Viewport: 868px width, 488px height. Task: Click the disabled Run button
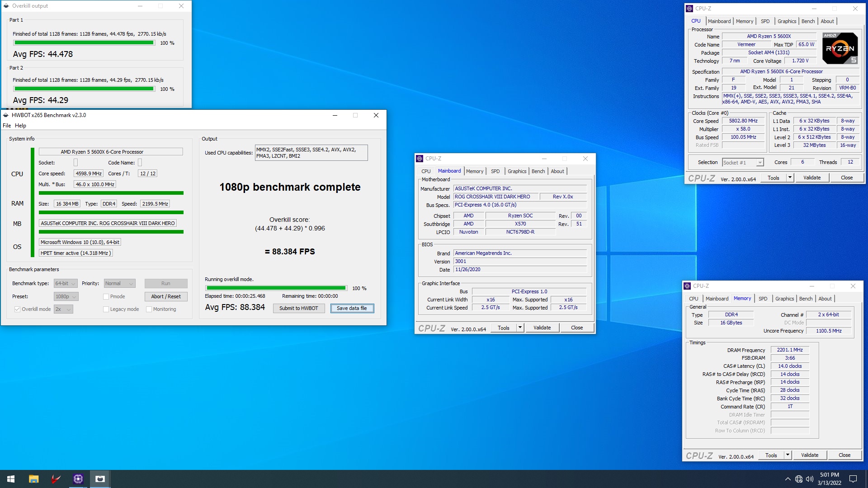pos(166,284)
